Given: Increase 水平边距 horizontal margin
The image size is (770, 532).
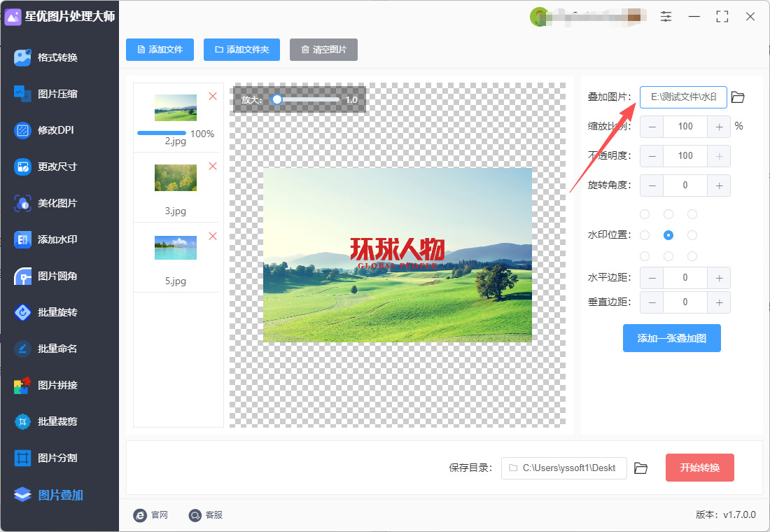Looking at the screenshot, I should [719, 278].
